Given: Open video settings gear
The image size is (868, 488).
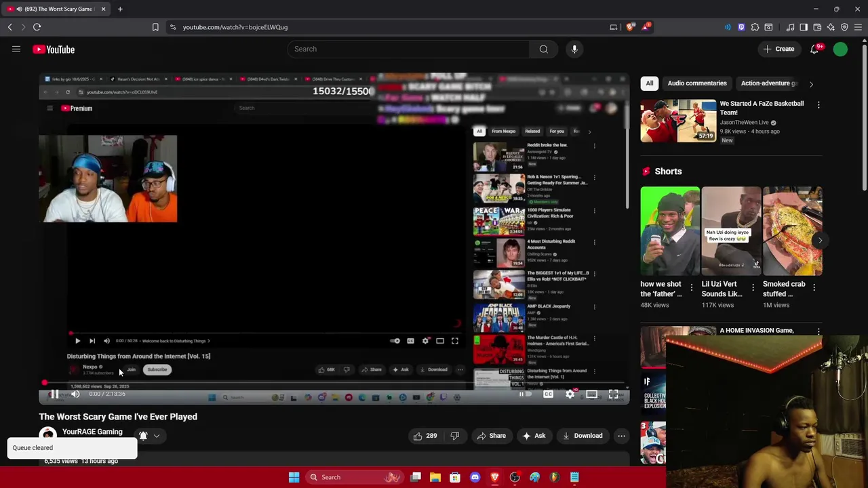Looking at the screenshot, I should tap(570, 394).
